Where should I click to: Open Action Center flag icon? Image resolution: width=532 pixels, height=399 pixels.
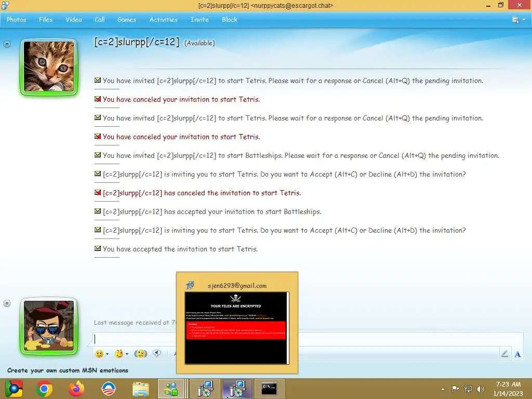(x=455, y=389)
